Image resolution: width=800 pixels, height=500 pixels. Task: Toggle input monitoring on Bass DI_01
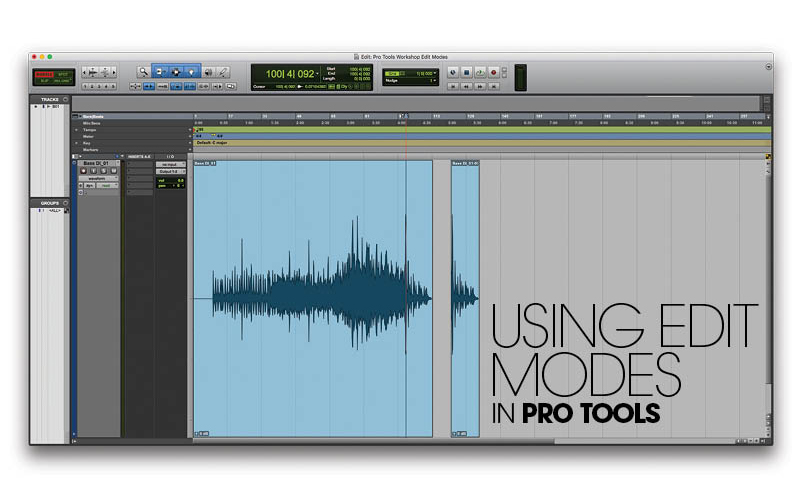93,171
